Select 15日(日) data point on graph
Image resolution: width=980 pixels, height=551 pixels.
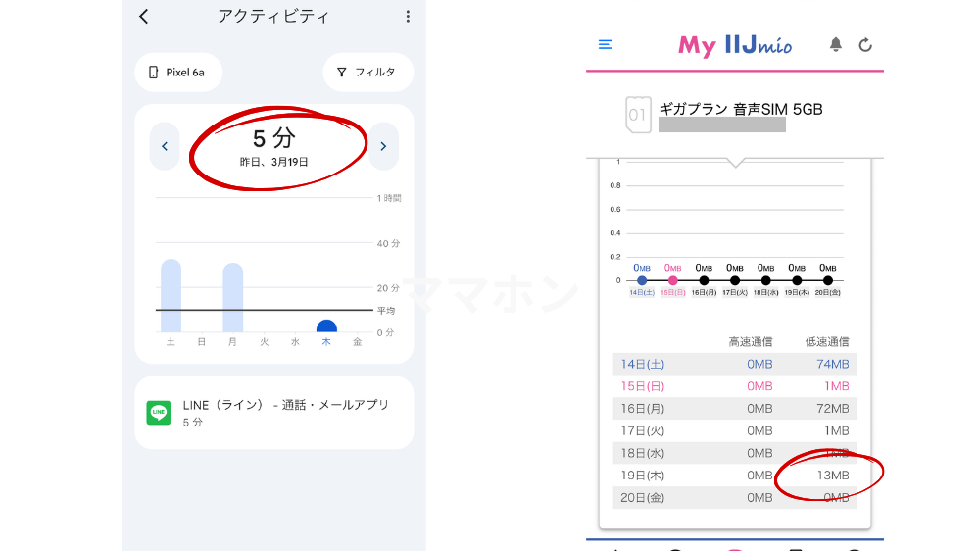(672, 280)
